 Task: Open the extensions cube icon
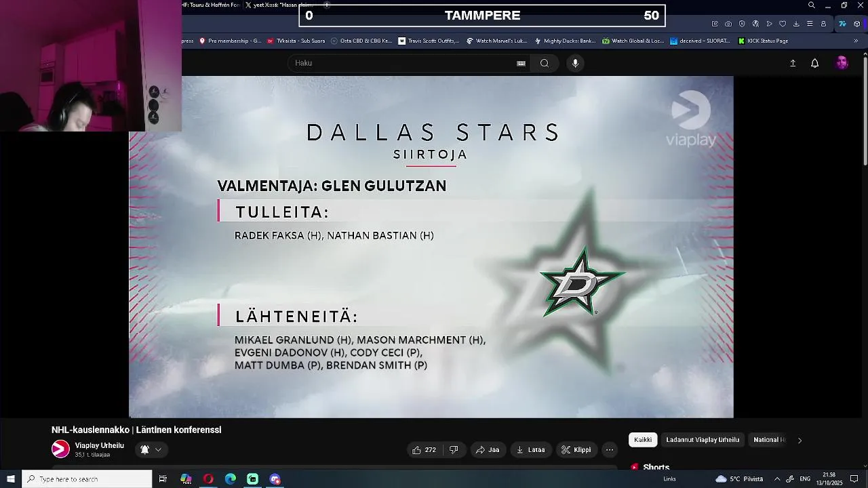[857, 24]
